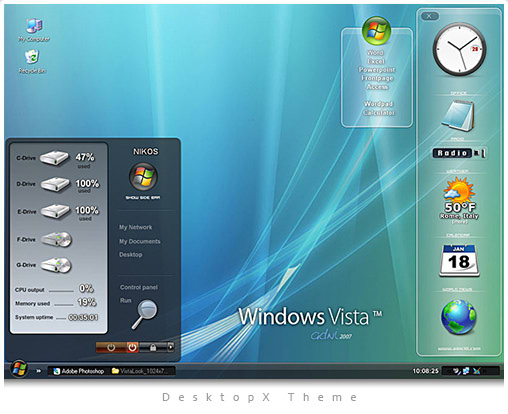Click the blue X tray icon
The height and width of the screenshot is (414, 508).
pyautogui.click(x=477, y=371)
